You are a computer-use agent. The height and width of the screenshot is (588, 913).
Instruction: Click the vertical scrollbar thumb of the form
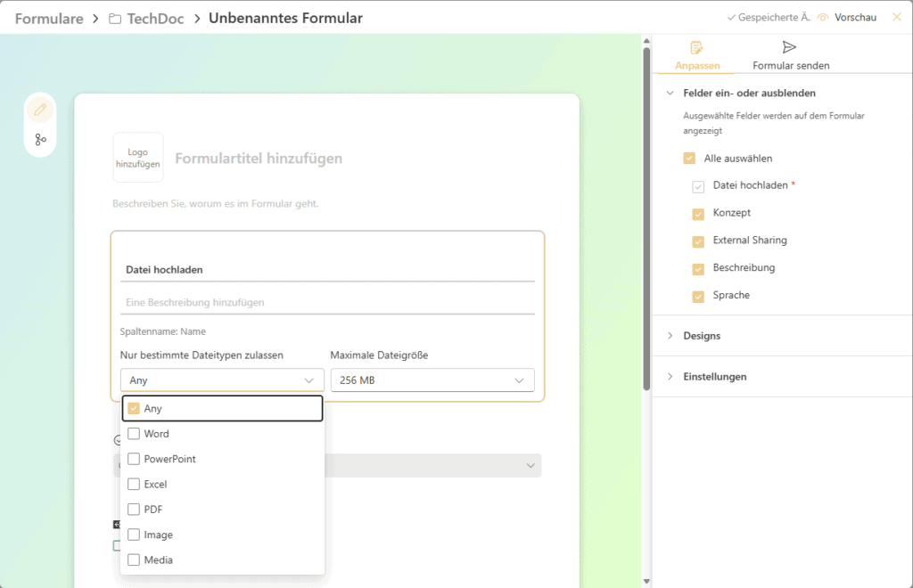point(646,218)
